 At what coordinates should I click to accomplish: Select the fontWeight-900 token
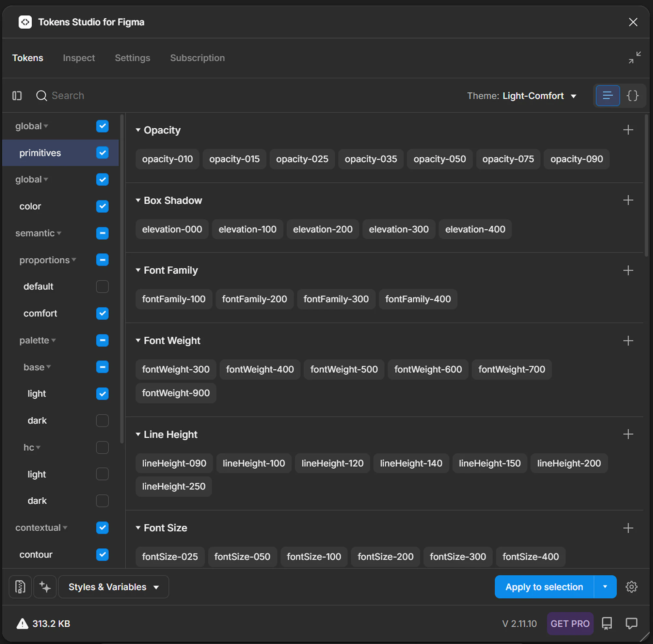(176, 393)
